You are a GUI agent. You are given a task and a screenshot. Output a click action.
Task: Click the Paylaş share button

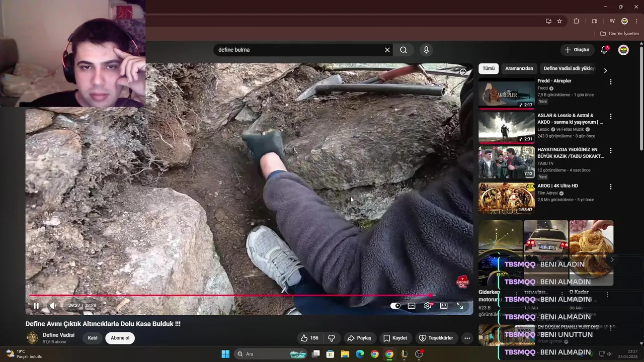359,338
